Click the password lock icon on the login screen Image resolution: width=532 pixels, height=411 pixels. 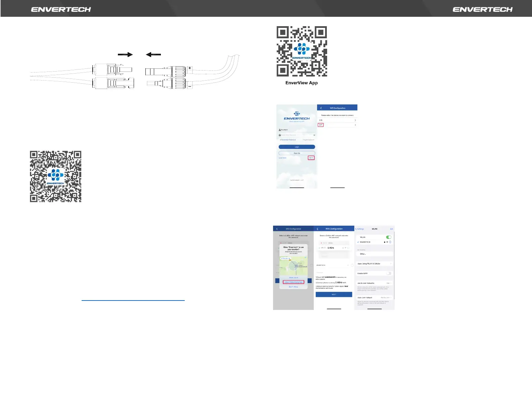tap(280, 135)
